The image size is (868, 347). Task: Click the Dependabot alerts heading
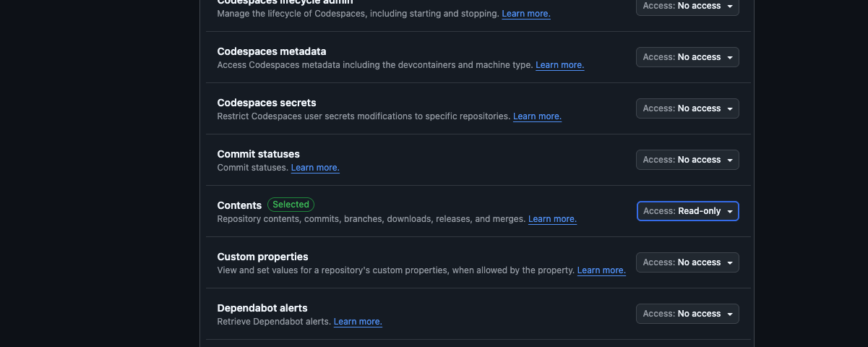pyautogui.click(x=262, y=308)
